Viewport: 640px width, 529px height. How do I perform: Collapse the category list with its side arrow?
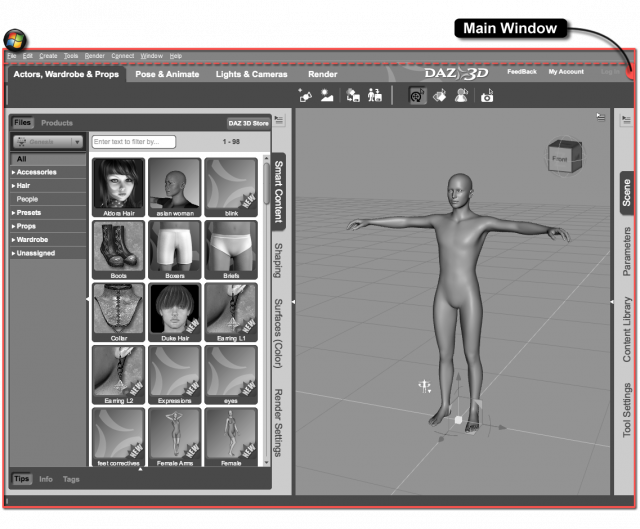pyautogui.click(x=87, y=299)
